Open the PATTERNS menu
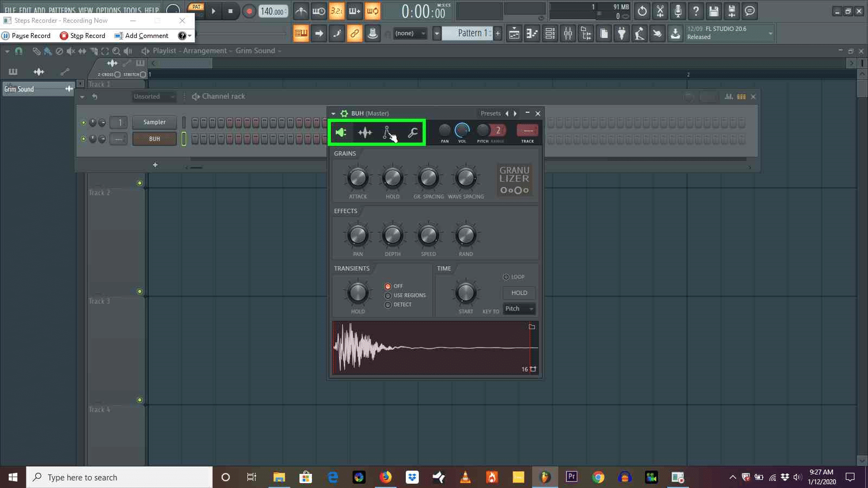868x488 pixels. pos(62,11)
